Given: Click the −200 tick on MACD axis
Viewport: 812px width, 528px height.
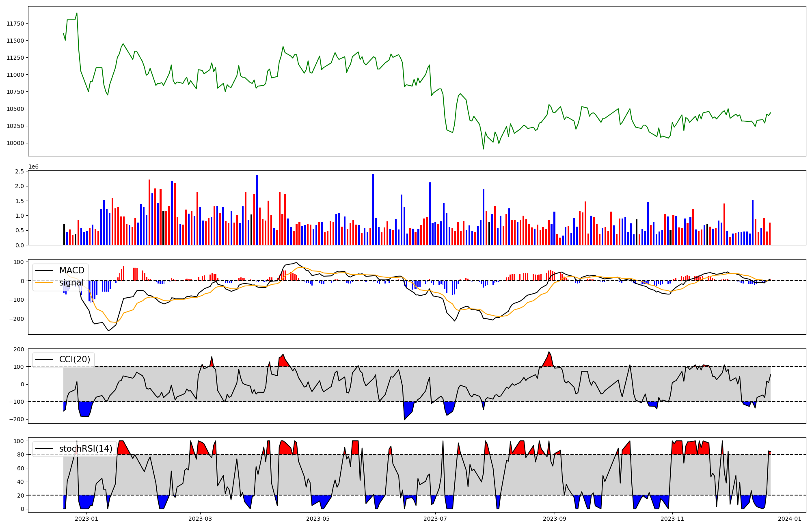Looking at the screenshot, I should tap(17, 319).
